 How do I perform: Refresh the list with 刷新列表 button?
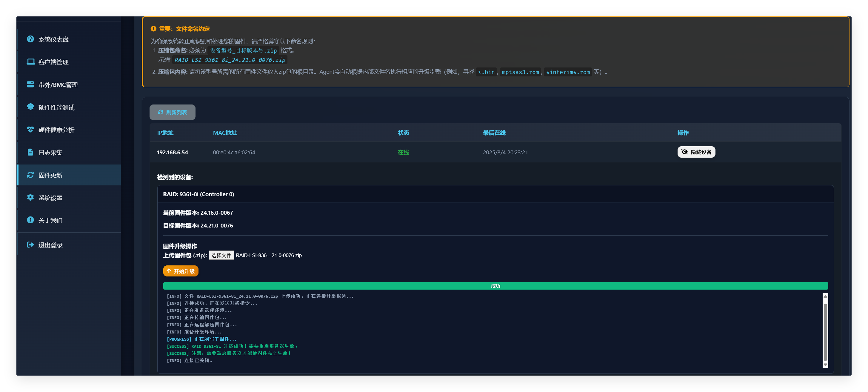[172, 112]
